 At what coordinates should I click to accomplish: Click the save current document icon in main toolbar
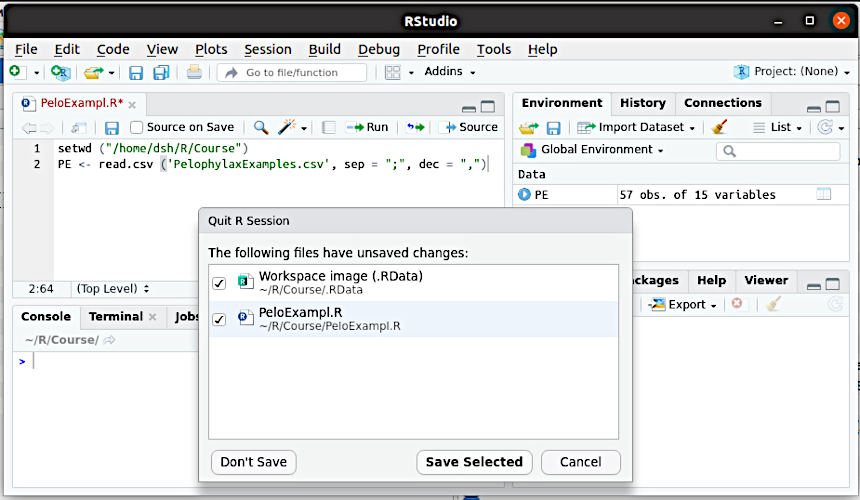(x=135, y=72)
